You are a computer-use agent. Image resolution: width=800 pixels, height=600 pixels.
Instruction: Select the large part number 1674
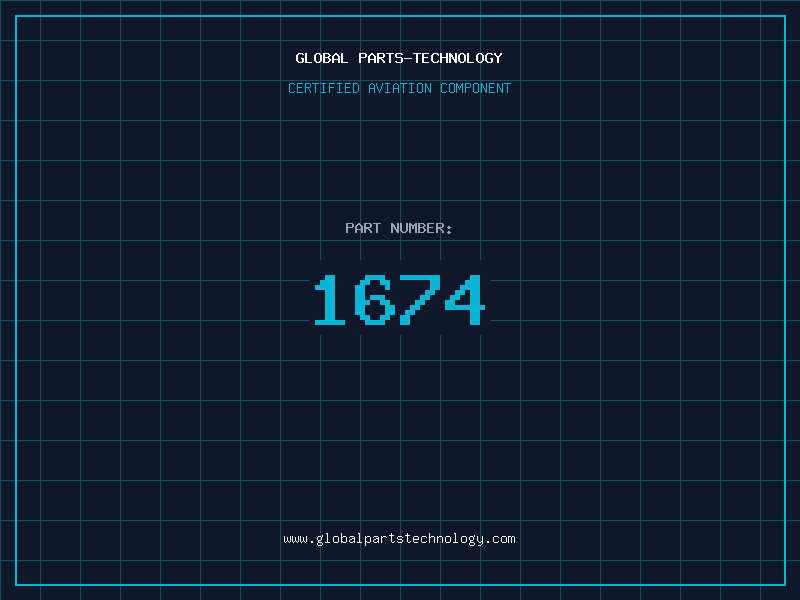point(399,300)
